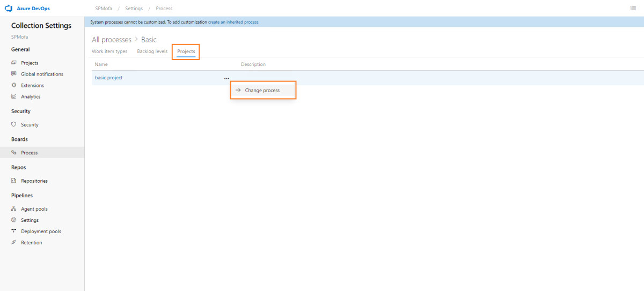Click the Basic breadcrumb title

(x=149, y=40)
